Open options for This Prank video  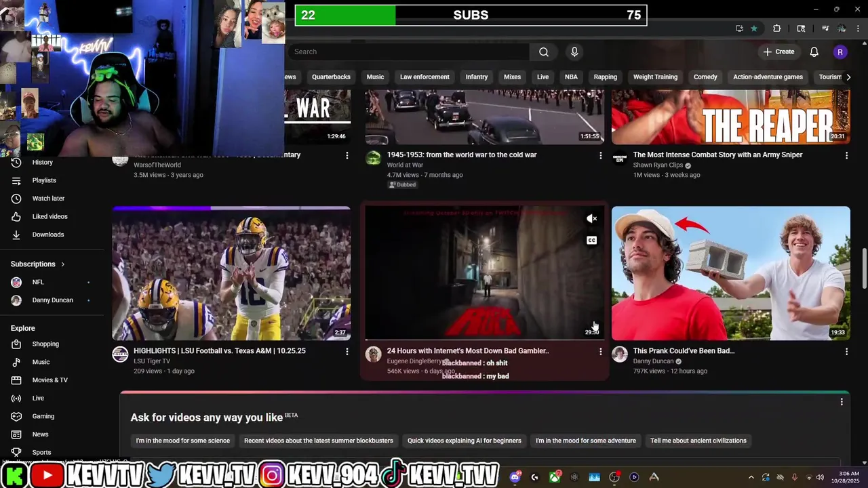click(846, 352)
